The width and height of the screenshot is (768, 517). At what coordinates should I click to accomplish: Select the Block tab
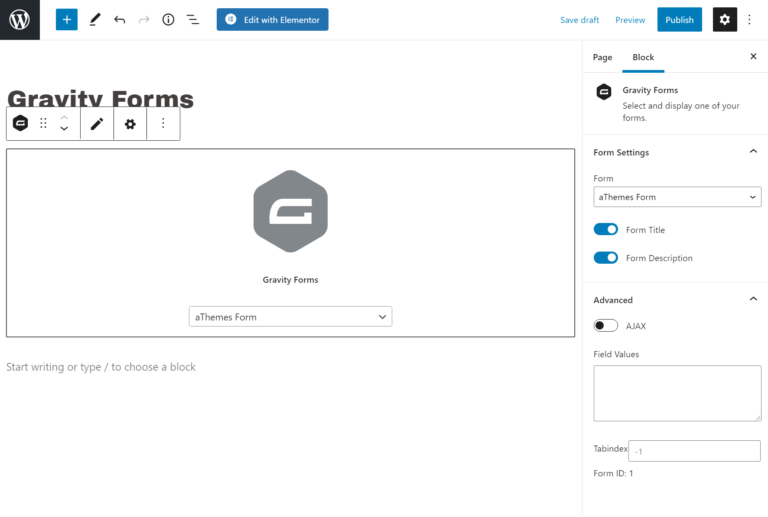pos(643,57)
